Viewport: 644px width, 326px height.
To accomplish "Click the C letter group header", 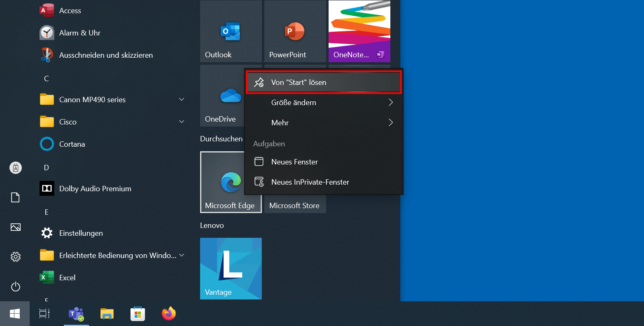I will tap(47, 78).
